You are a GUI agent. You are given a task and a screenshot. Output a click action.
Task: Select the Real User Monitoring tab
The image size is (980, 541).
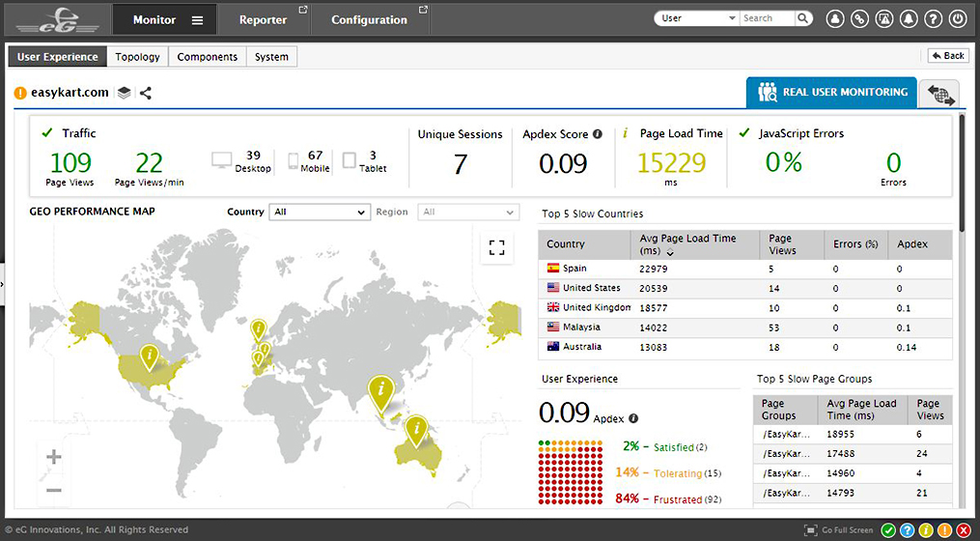click(832, 93)
